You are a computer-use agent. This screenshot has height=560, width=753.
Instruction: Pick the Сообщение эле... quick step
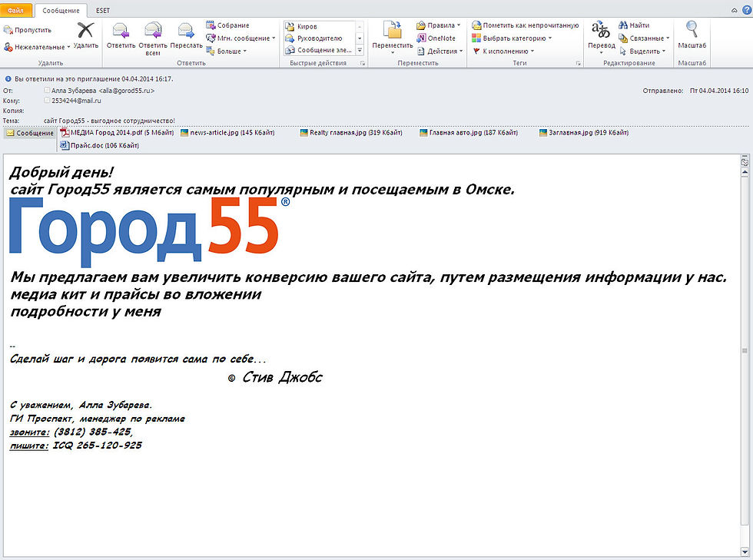(x=318, y=50)
